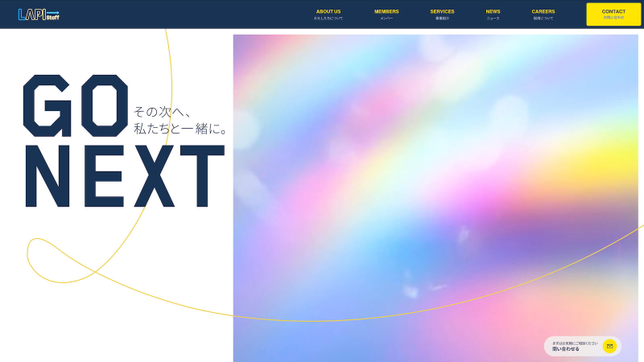Open the SERVICES navigation item
This screenshot has height=362, width=644.
442,11
